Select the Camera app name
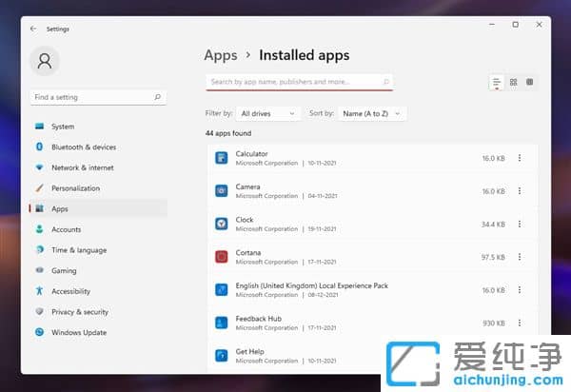Screen dimensions: 571x392 pyautogui.click(x=247, y=186)
